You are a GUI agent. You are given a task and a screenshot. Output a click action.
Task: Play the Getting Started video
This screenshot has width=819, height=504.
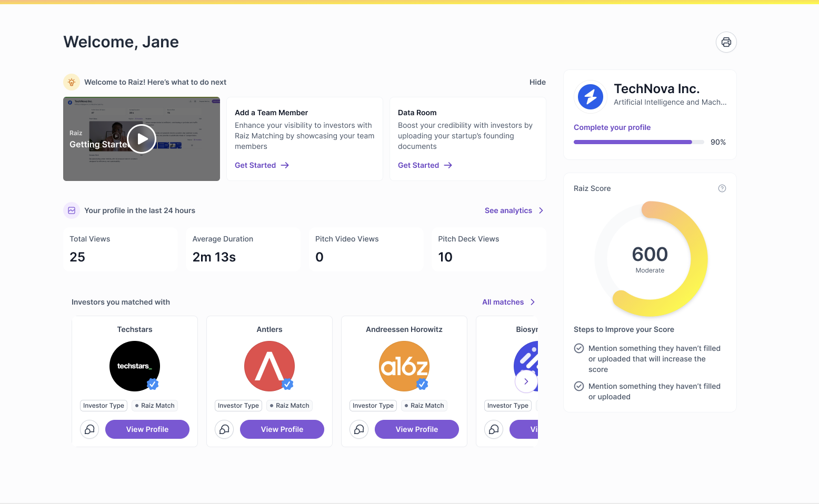142,139
